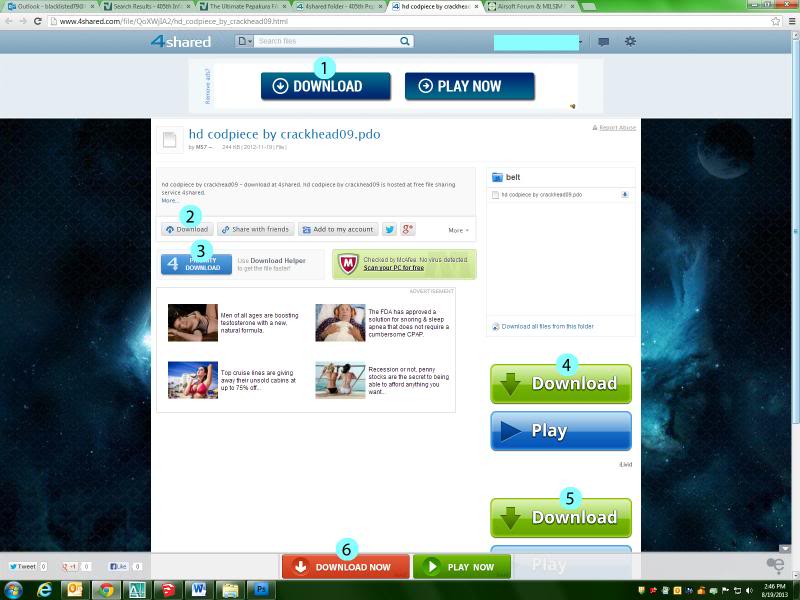This screenshot has height=600, width=800.
Task: Click the dark blue DOWNLOAD ad banner
Action: click(x=326, y=86)
